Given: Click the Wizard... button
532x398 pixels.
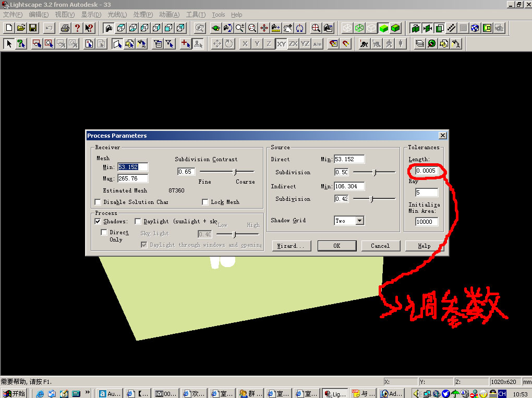Looking at the screenshot, I should pos(292,246).
